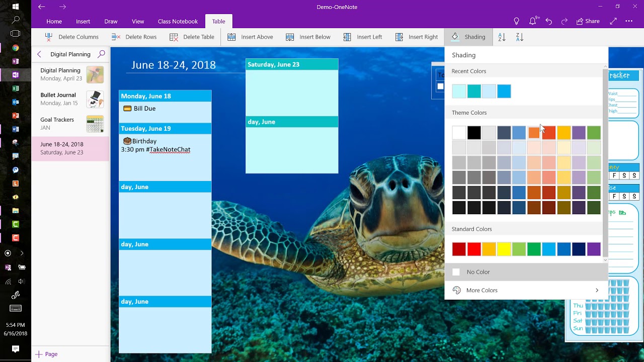Open Windows search in taskbar
The width and height of the screenshot is (644, 362).
pos(16,20)
